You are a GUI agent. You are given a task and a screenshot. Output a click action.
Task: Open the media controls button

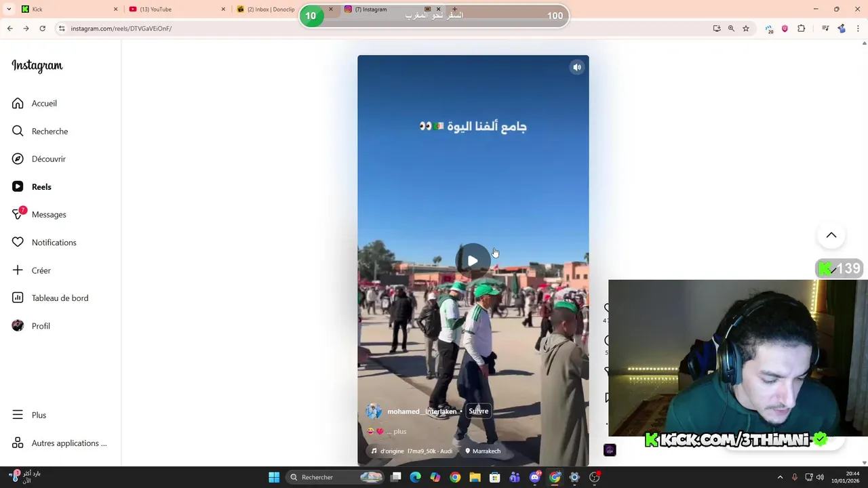tap(825, 28)
